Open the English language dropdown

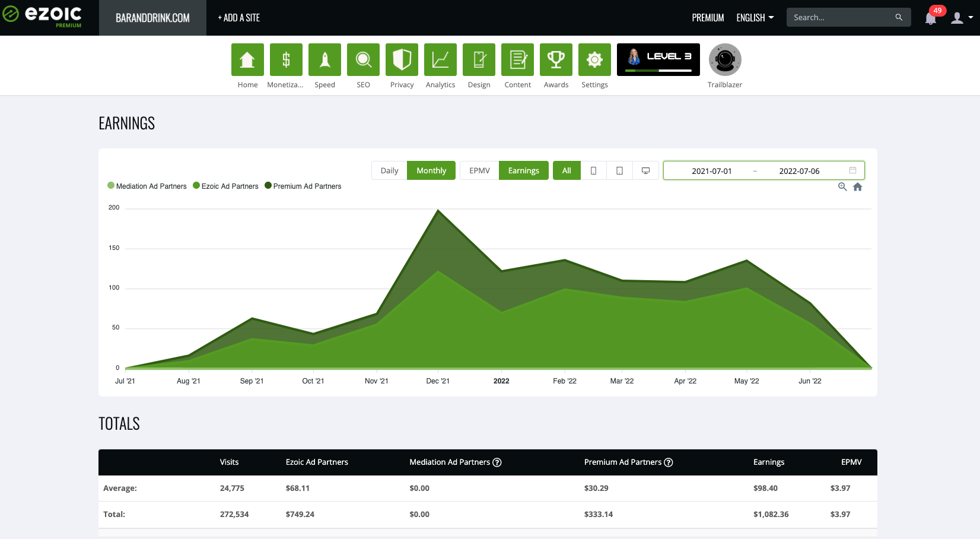(755, 18)
